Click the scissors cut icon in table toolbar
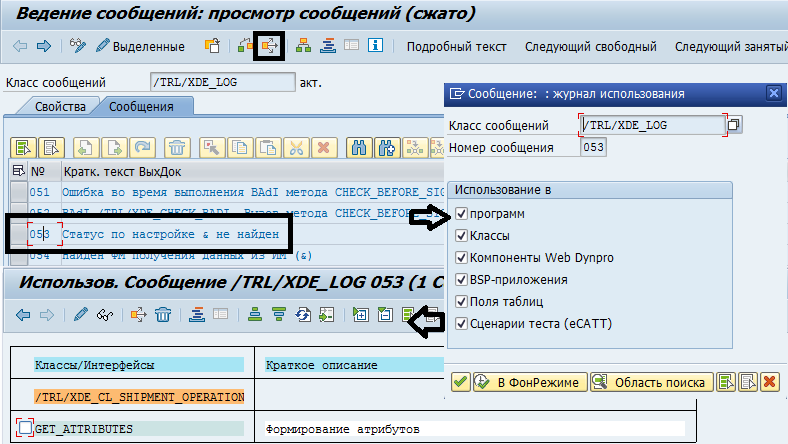788x444 pixels. 296,147
